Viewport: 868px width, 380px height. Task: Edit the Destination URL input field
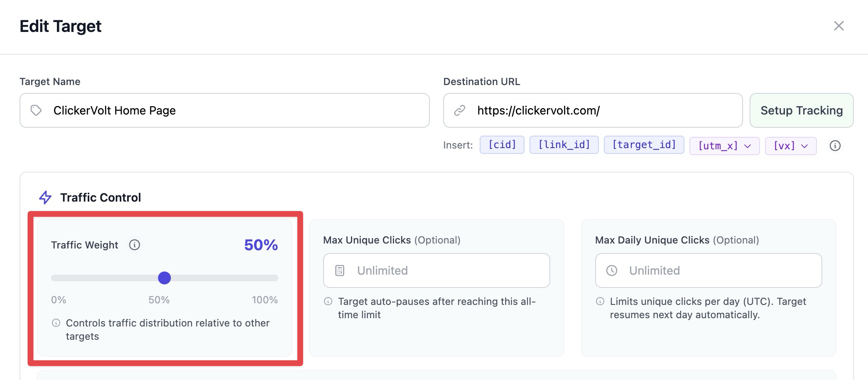593,110
